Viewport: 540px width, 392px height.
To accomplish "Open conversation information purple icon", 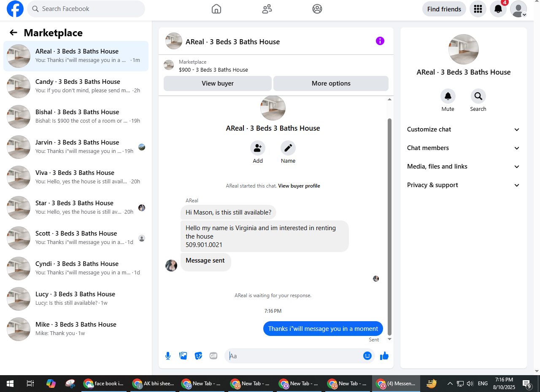I will click(380, 41).
